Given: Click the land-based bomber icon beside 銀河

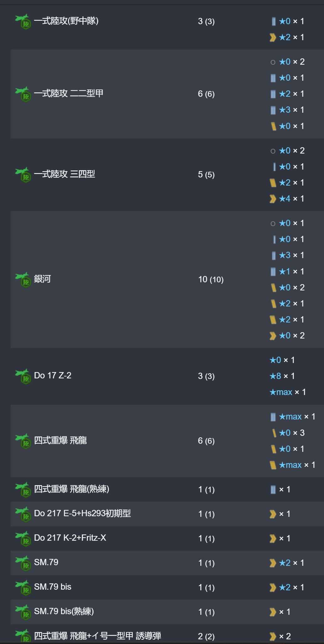Looking at the screenshot, I should [23, 279].
